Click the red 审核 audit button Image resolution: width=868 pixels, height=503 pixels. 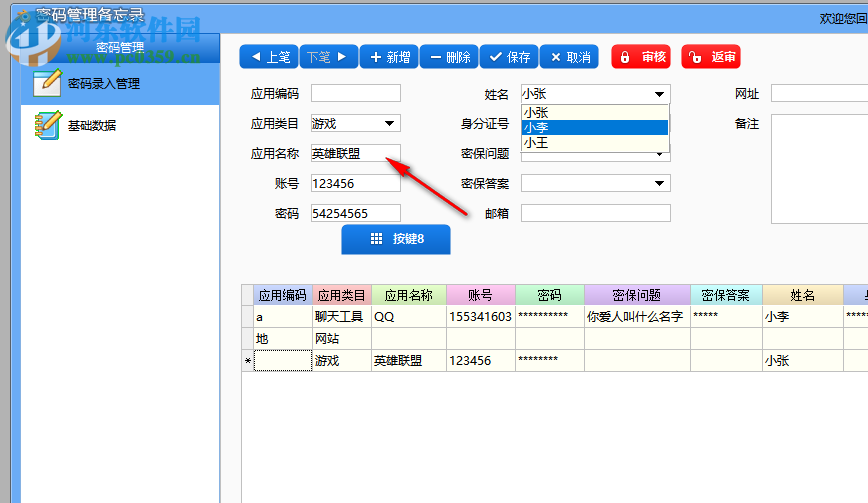[641, 57]
